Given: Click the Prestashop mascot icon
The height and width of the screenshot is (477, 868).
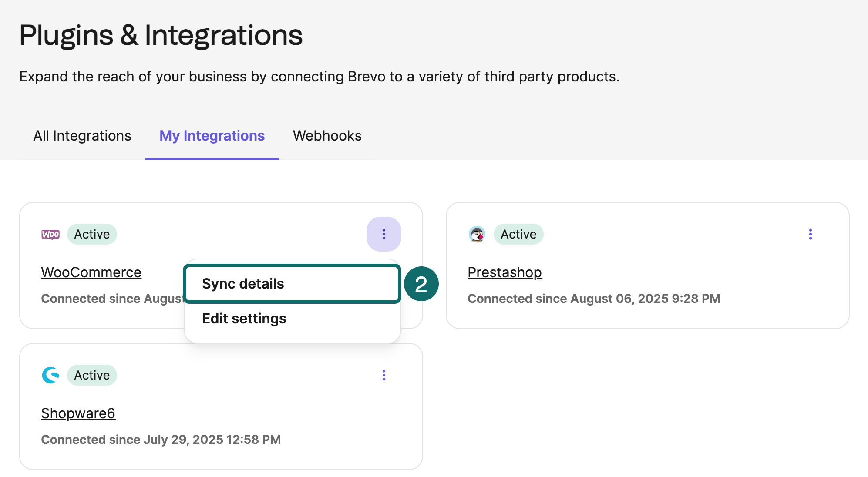Looking at the screenshot, I should tap(478, 234).
